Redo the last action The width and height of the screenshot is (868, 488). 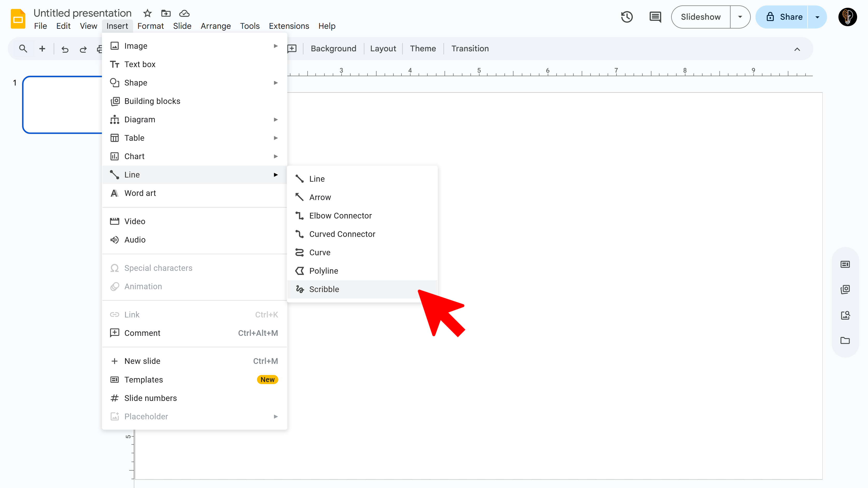[x=83, y=49]
